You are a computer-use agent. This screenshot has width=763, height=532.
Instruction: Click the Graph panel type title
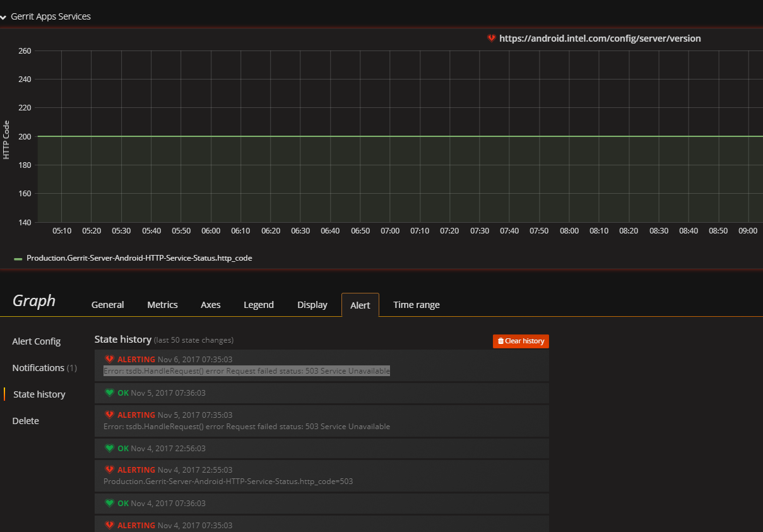point(34,301)
